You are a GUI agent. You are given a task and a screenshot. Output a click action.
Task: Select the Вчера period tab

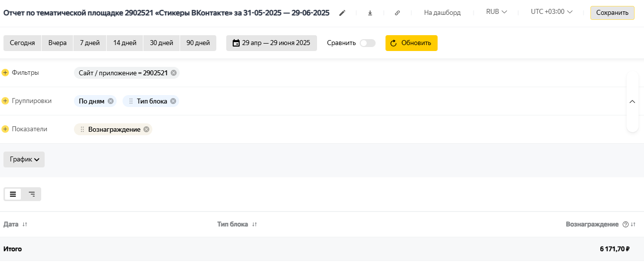58,43
